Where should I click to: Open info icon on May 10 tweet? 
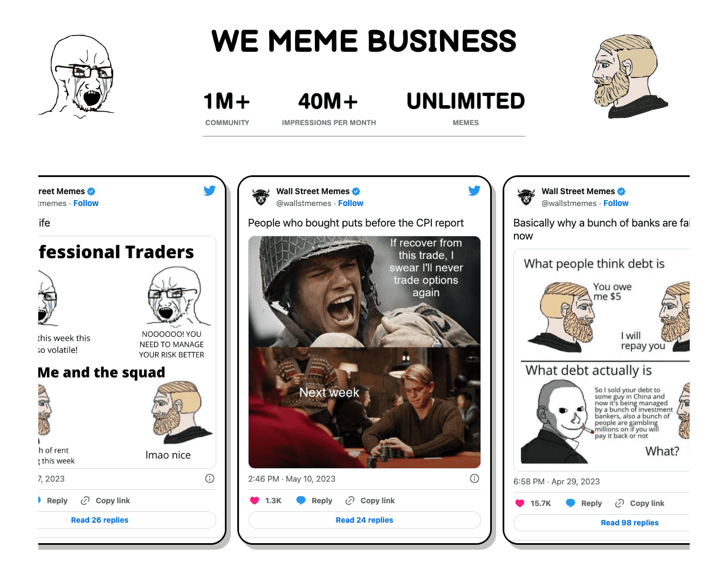(x=475, y=478)
